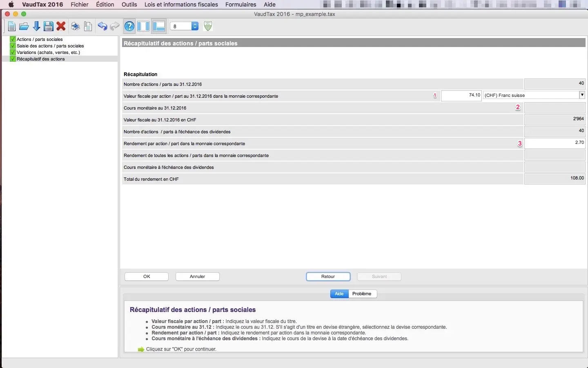Click the Nombre d'actions au 31.12.2016 value 40
The width and height of the screenshot is (588, 368).
coord(555,84)
